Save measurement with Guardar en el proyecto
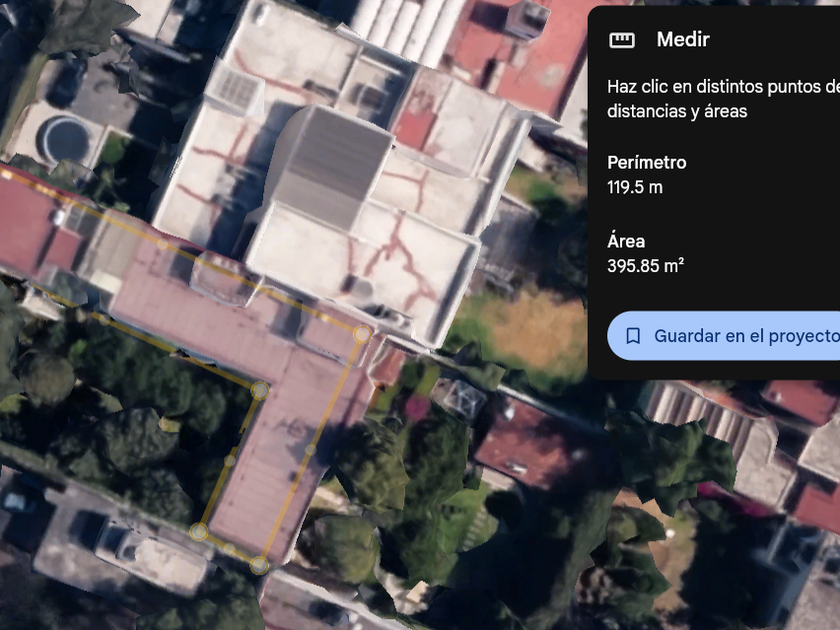 723,336
